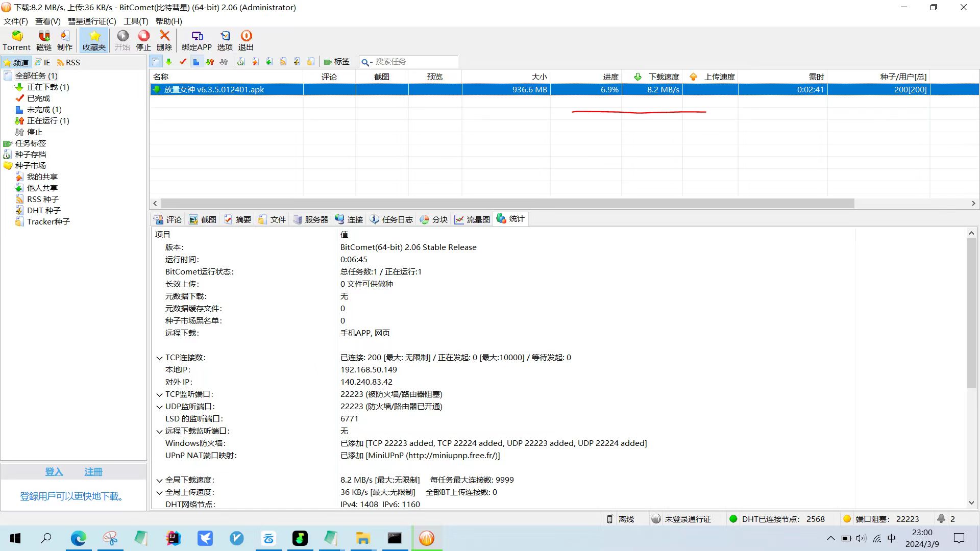Viewport: 980px width, 551px height.
Task: Open the 绑定APP toolbar button
Action: pyautogui.click(x=197, y=40)
